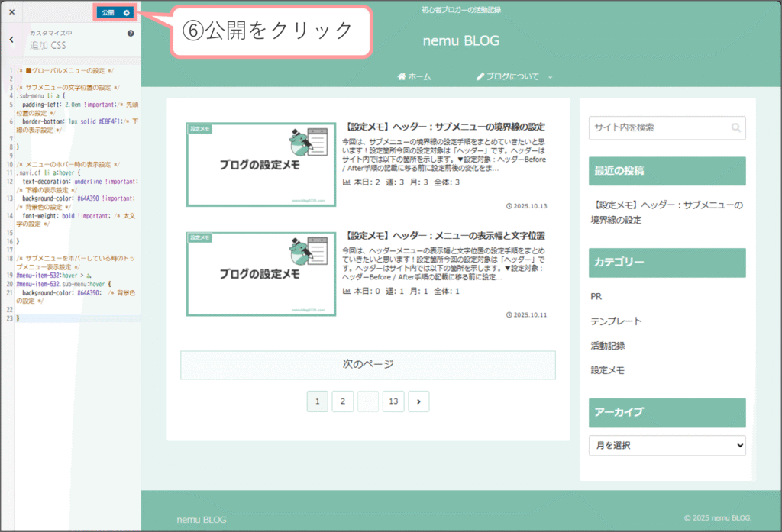The image size is (782, 532).
Task: Open the ホーム menu item
Action: point(414,76)
